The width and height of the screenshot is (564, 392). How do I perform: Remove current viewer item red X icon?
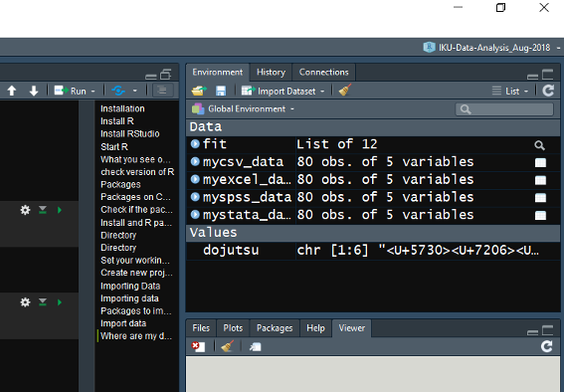tap(198, 346)
